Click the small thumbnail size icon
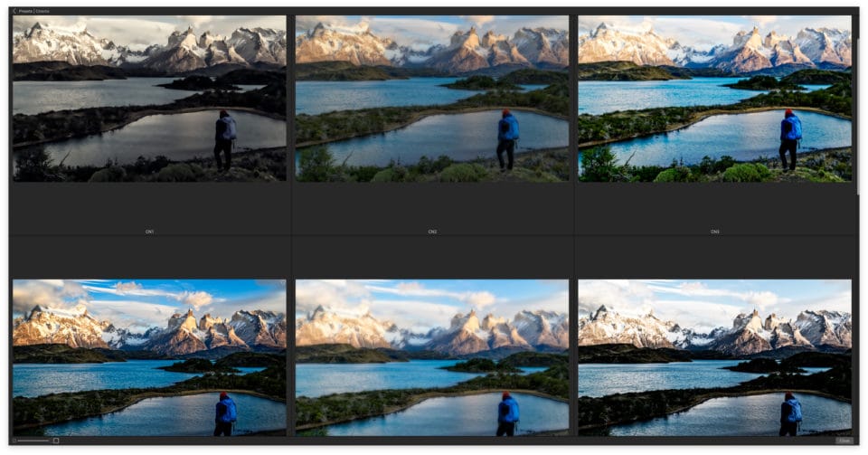 (x=14, y=441)
